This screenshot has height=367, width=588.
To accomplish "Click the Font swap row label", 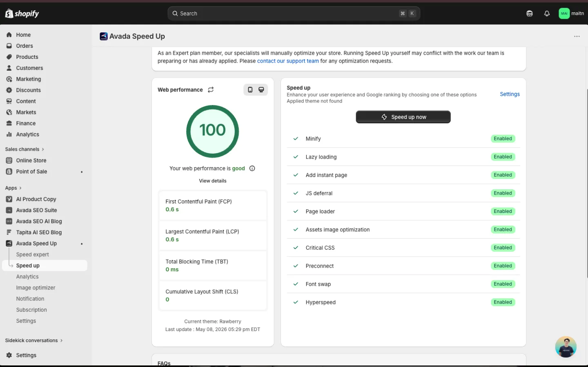I will click(318, 284).
